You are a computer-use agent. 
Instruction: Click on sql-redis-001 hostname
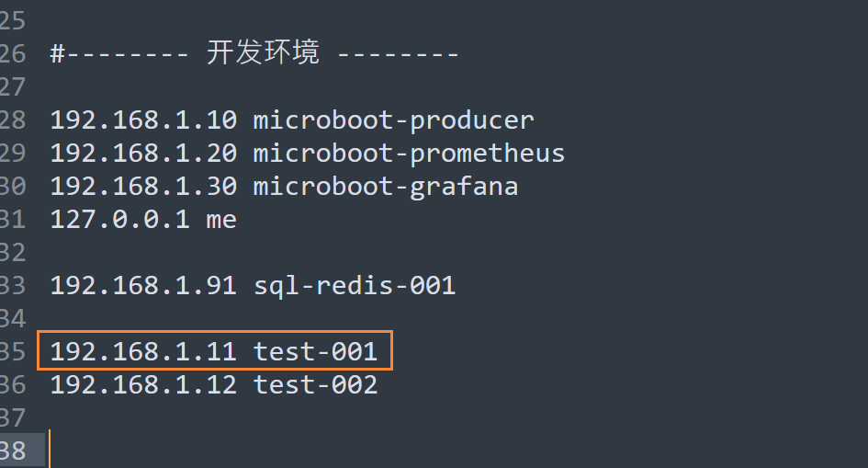pos(355,286)
